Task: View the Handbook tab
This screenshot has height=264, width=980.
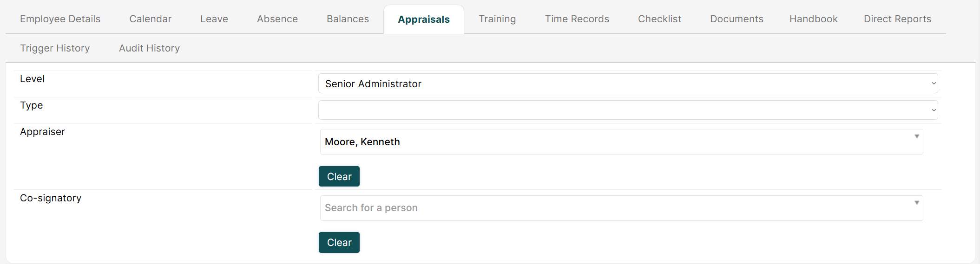Action: click(x=813, y=19)
